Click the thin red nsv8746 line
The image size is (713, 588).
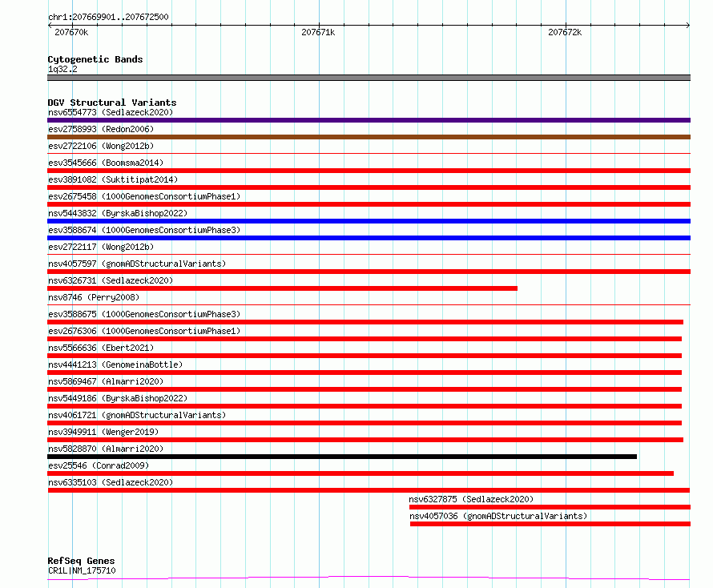tap(369, 304)
